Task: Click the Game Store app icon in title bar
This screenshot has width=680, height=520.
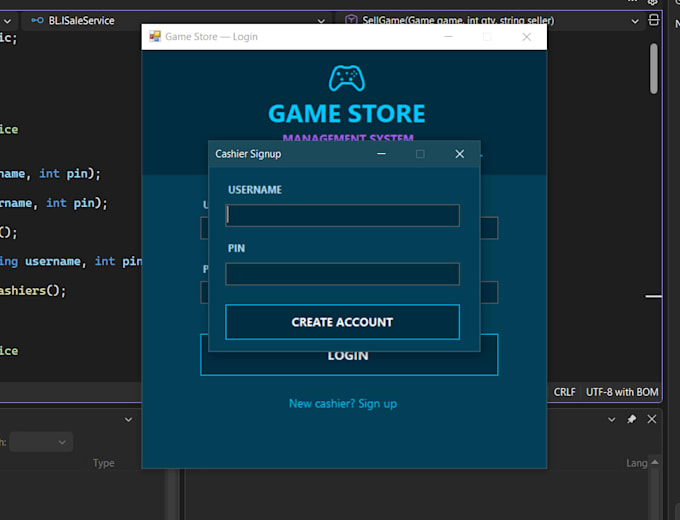Action: (x=155, y=36)
